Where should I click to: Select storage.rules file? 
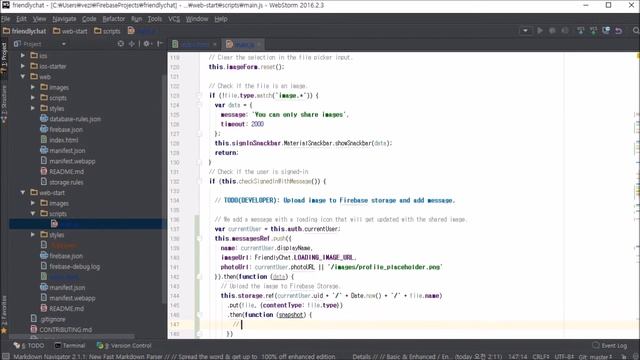[66, 182]
